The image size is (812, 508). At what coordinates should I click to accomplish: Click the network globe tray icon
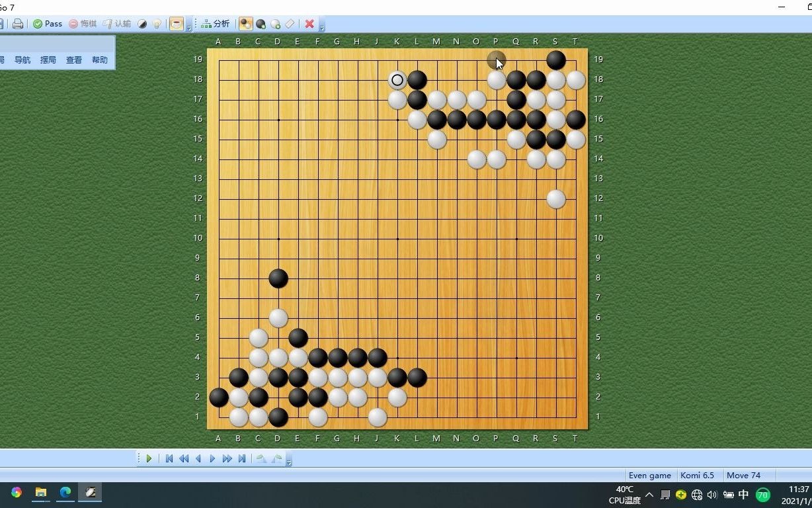pyautogui.click(x=697, y=494)
